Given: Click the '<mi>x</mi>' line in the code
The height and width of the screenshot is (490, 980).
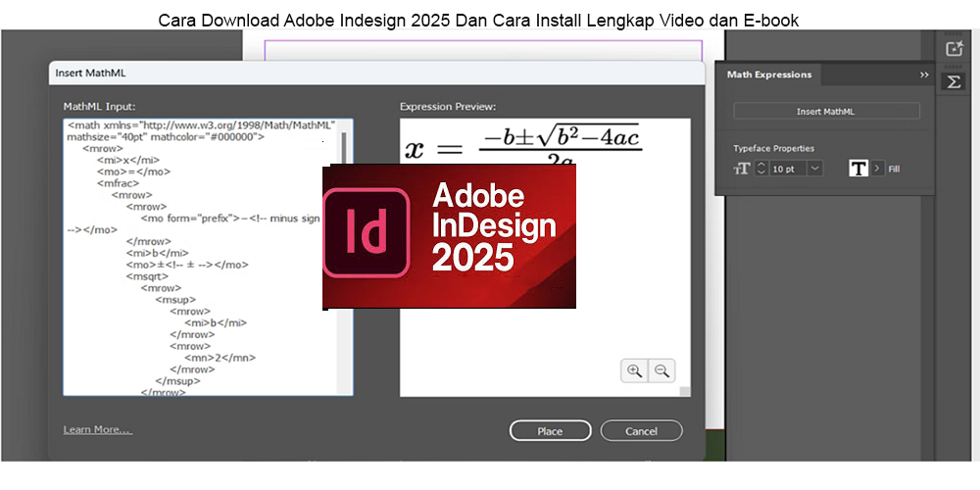Looking at the screenshot, I should [128, 160].
